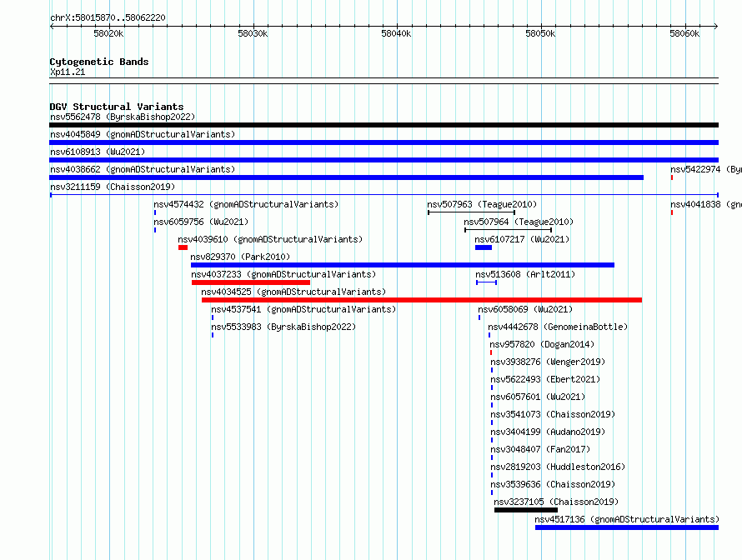
Task: Open nsv5533983 (ByrskaBishop2022) label
Action: coord(283,327)
